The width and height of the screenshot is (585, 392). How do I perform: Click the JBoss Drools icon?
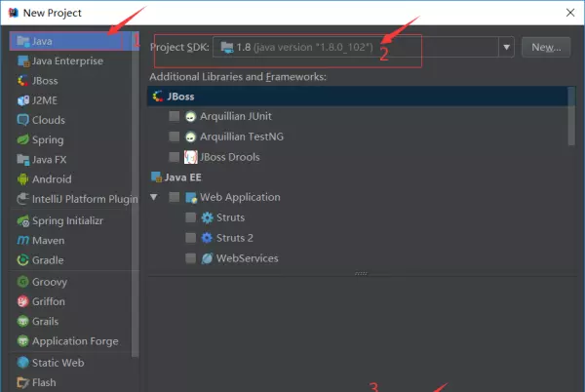pyautogui.click(x=191, y=157)
